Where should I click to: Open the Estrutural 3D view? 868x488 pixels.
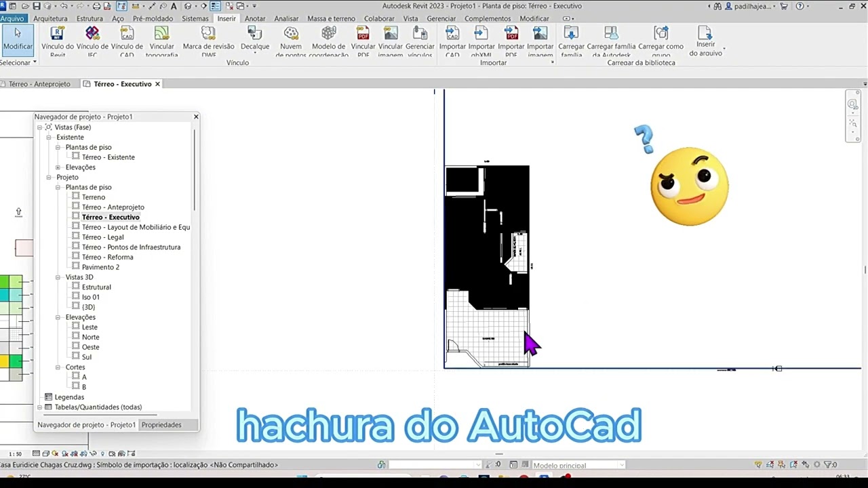[x=96, y=287]
